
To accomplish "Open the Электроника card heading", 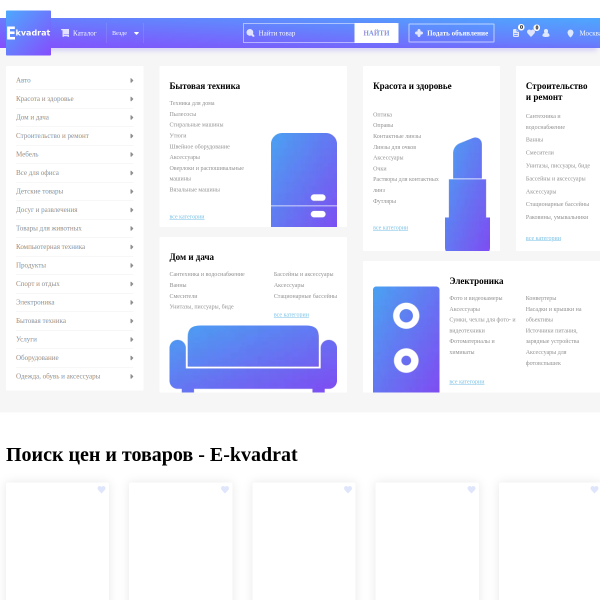I will (x=476, y=281).
